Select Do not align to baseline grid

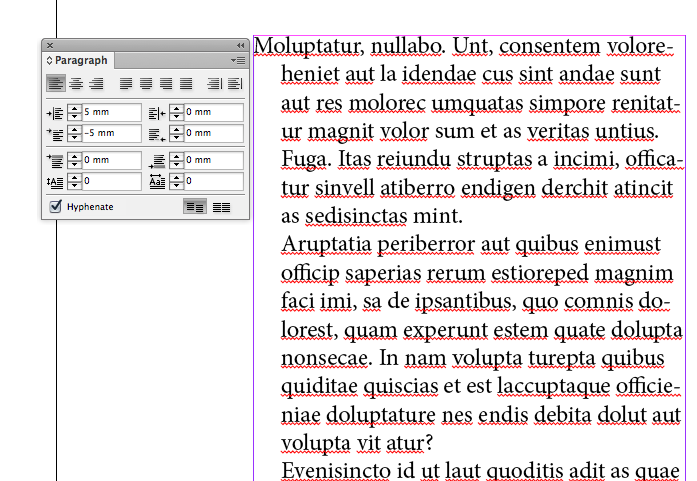(195, 207)
